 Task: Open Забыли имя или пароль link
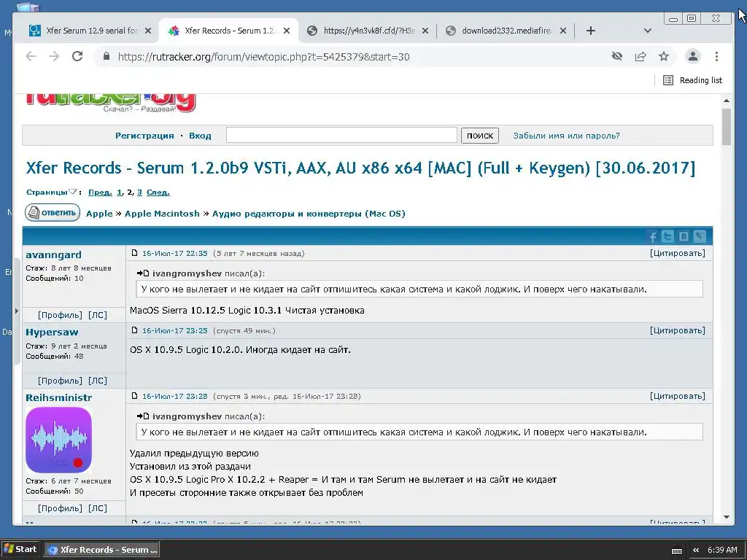click(566, 136)
